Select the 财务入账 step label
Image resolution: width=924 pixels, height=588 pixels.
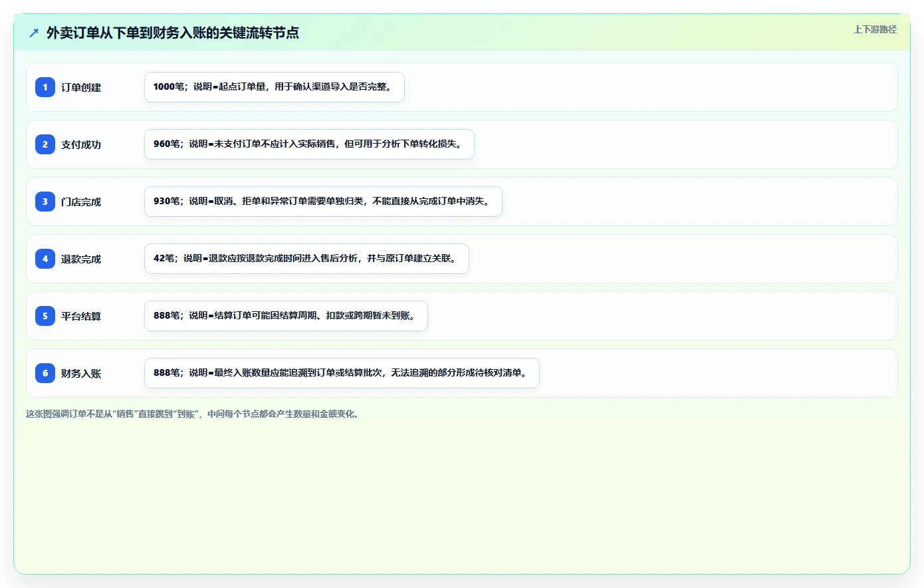(81, 373)
